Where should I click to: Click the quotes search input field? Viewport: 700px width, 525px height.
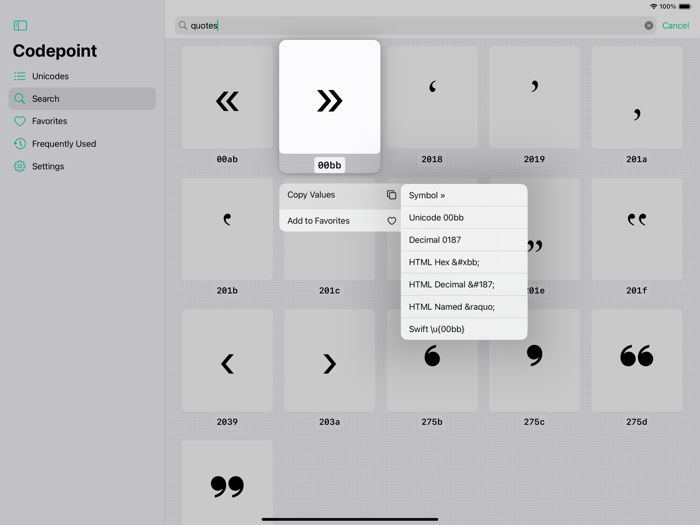(x=415, y=25)
